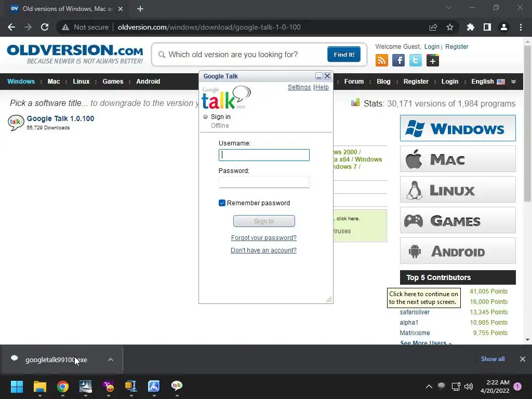Open the Google Talk 1.0.100 title link
This screenshot has width=532, height=399.
pos(60,118)
